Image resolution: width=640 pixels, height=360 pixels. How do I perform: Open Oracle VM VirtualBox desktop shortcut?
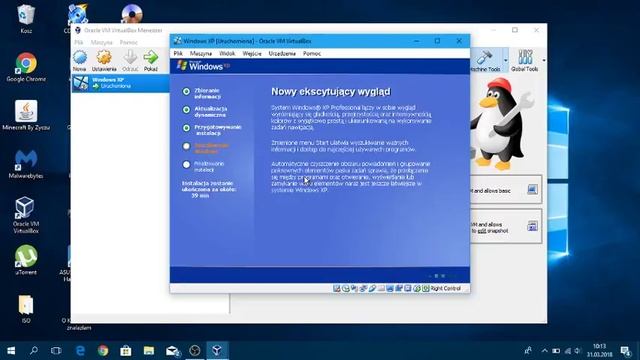[x=26, y=215]
